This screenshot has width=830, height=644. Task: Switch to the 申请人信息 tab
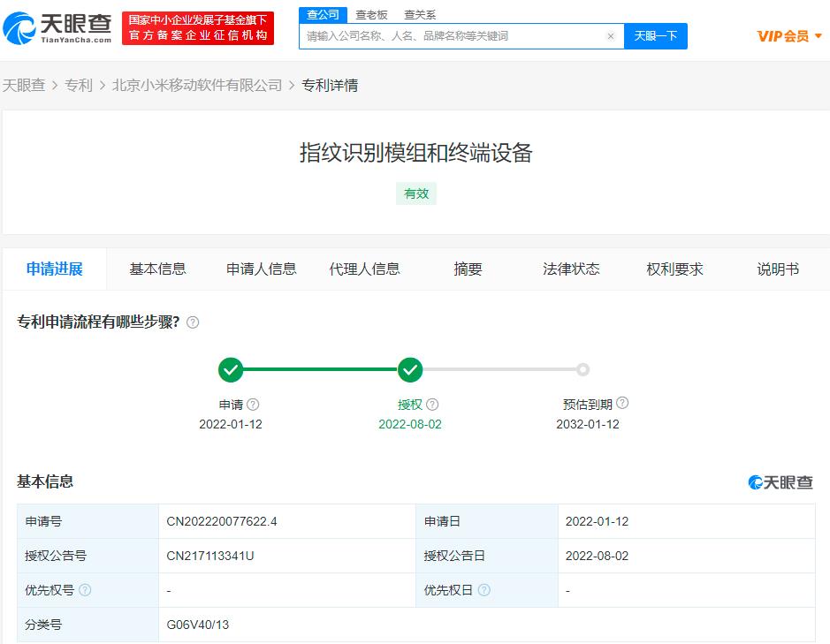262,269
